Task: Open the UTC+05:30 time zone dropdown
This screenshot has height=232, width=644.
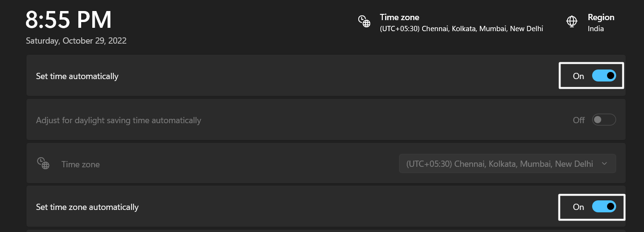Action: pos(508,164)
